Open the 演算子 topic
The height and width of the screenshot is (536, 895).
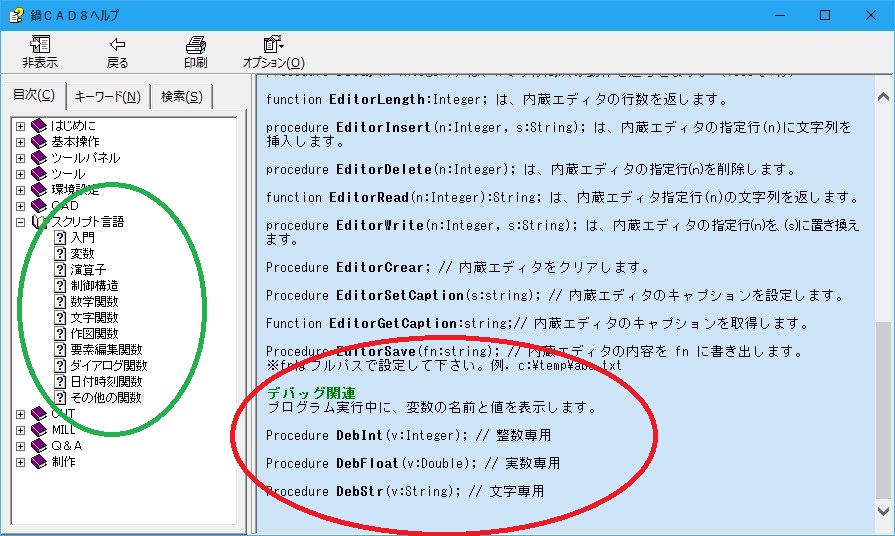[88, 269]
